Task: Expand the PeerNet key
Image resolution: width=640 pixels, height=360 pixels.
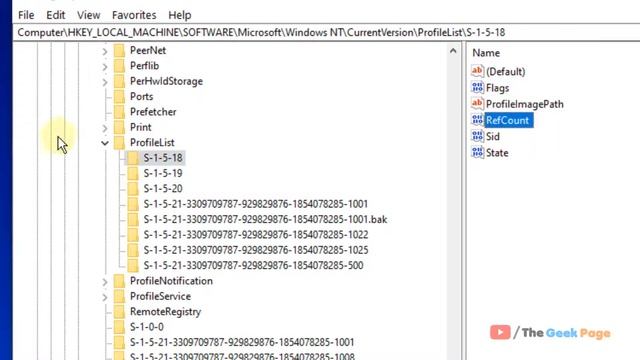Action: click(x=105, y=51)
